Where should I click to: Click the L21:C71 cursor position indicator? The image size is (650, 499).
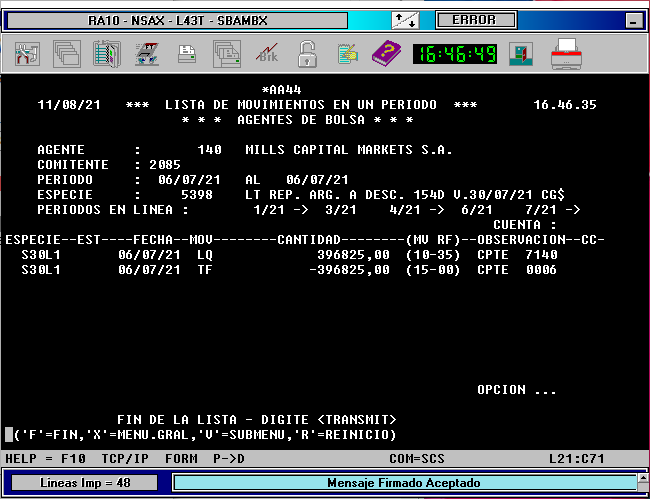(x=577, y=459)
